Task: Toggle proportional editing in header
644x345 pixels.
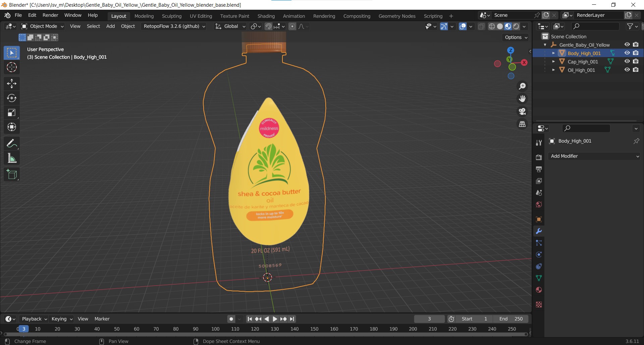Action: click(x=292, y=26)
